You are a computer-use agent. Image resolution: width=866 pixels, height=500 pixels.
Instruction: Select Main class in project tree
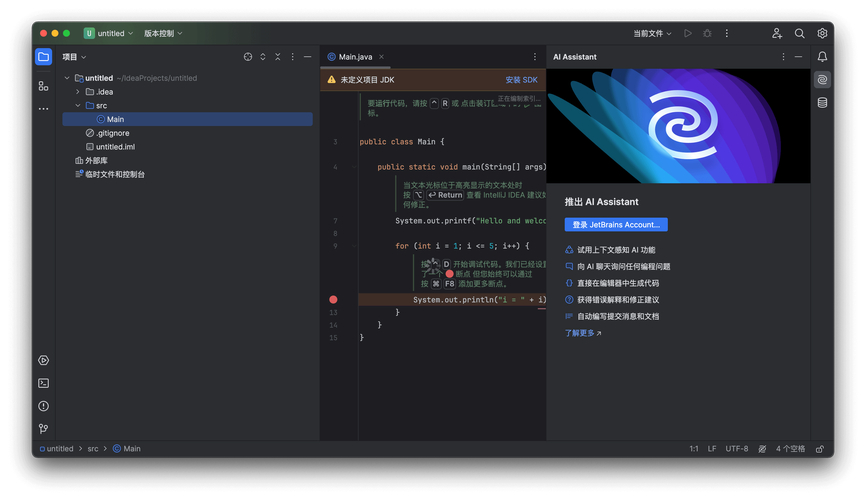coord(188,119)
